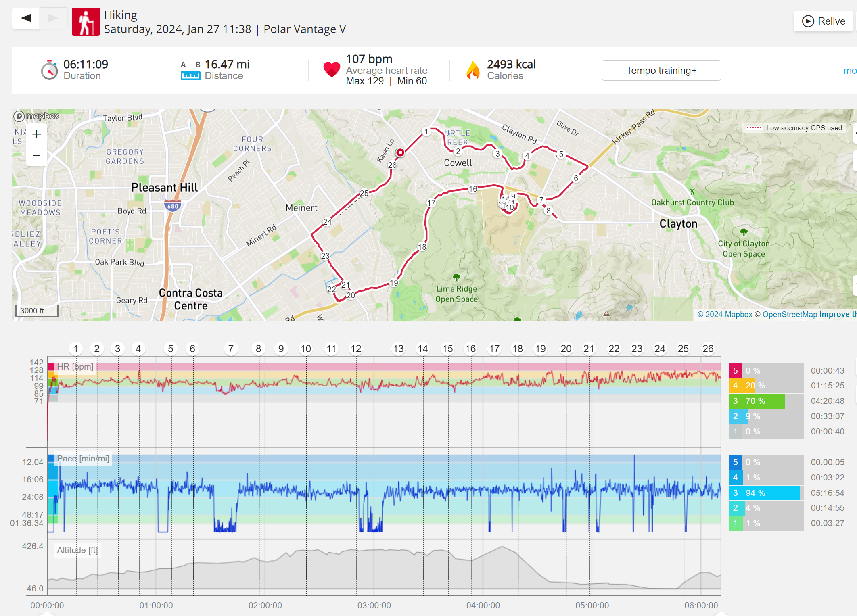Click the stopwatch duration icon
The image size is (857, 616).
click(x=49, y=71)
